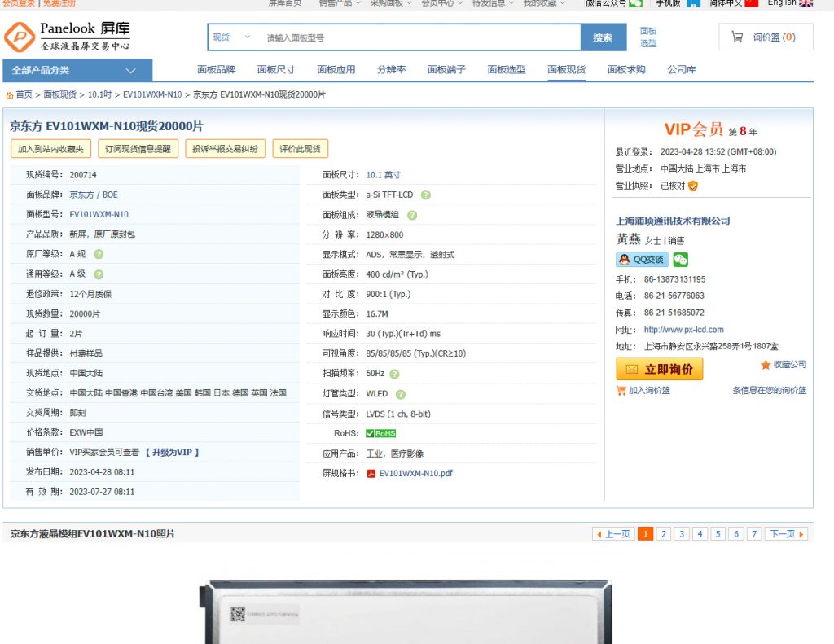Open the 现货 search type dropdown
This screenshot has height=644, width=834.
pyautogui.click(x=231, y=37)
